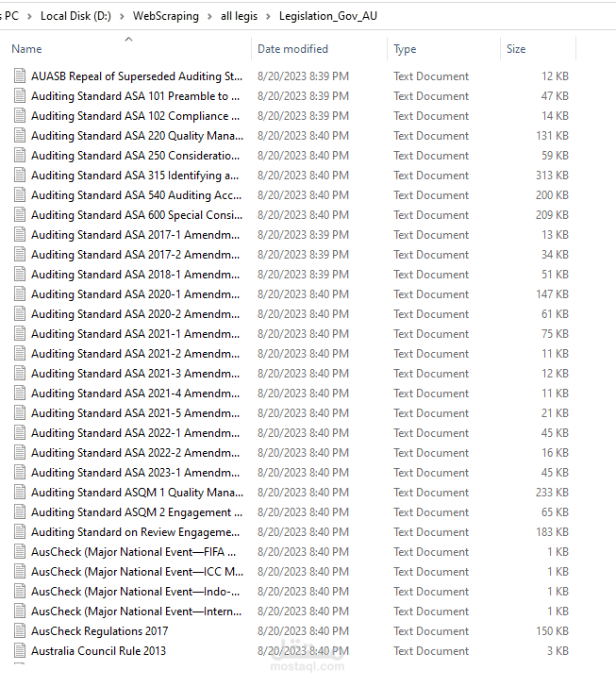This screenshot has height=687, width=616.
Task: Sort files by Date modified column header
Action: [292, 49]
